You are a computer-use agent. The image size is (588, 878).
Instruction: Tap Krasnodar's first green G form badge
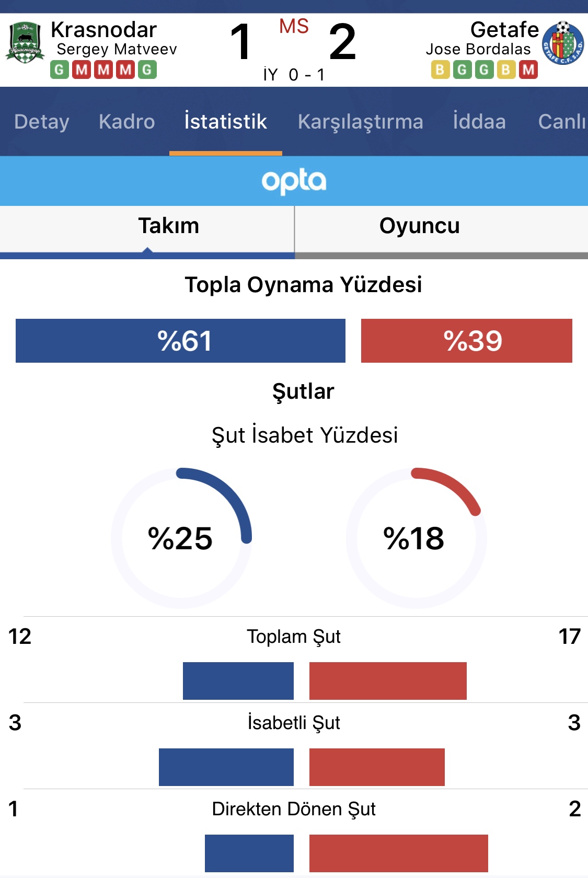tap(60, 70)
